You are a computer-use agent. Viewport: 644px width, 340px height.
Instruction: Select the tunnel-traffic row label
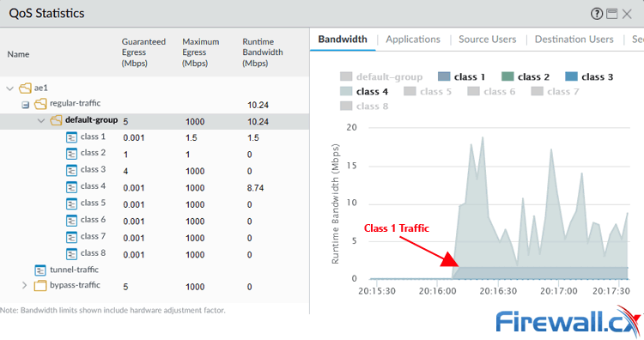(x=74, y=270)
